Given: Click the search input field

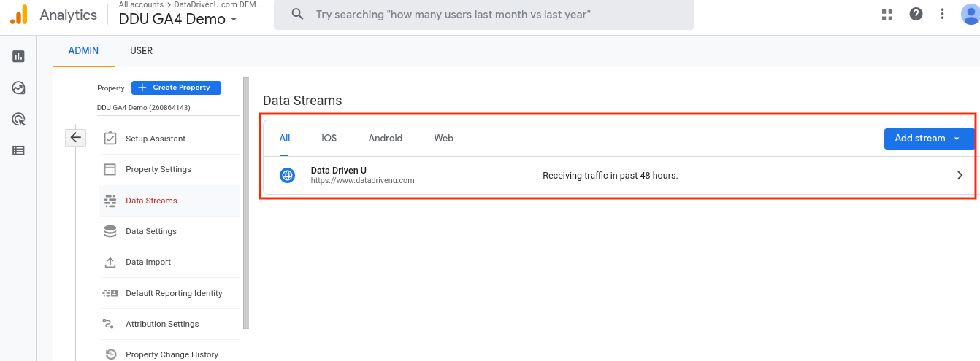Looking at the screenshot, I should [483, 15].
